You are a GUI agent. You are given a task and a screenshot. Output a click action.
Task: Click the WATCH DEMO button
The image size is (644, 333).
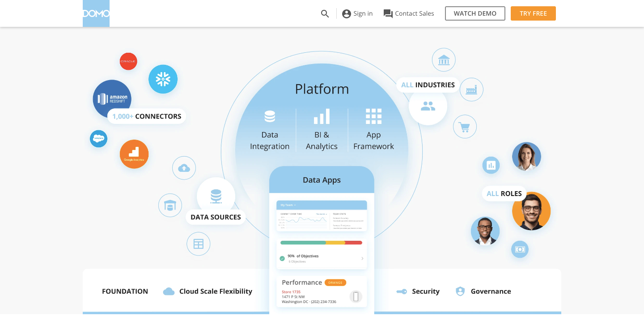click(475, 13)
